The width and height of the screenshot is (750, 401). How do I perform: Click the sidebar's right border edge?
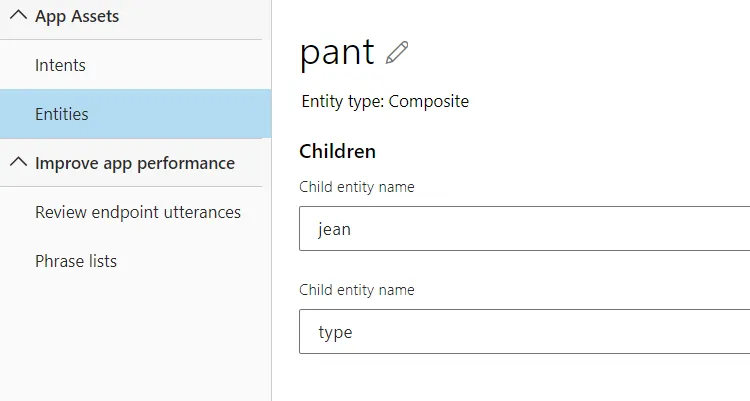[271, 300]
